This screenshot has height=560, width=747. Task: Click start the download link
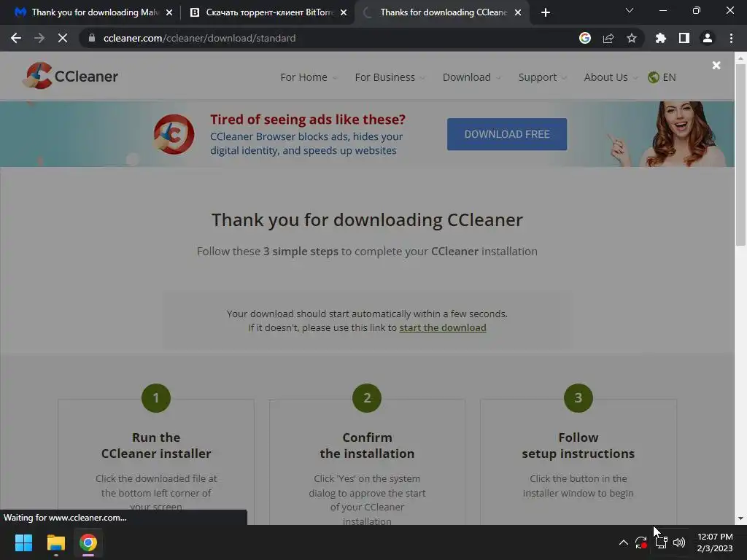(443, 327)
